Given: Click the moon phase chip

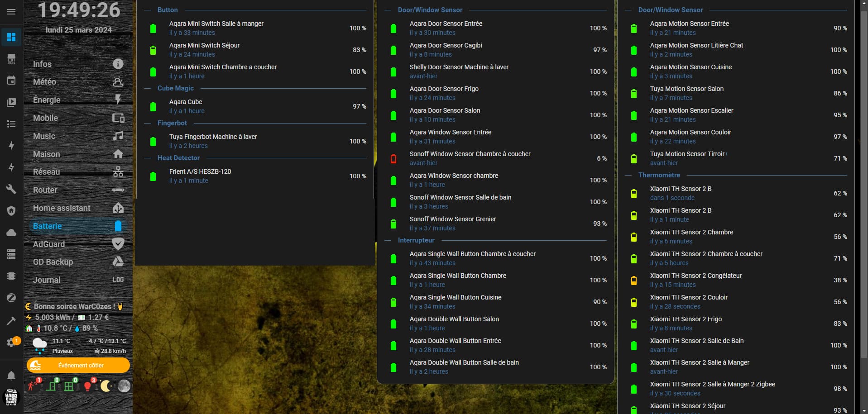Looking at the screenshot, I should (x=124, y=385).
